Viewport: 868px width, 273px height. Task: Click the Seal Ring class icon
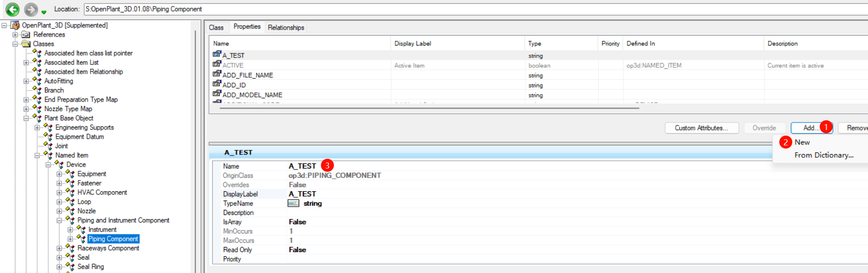pos(71,266)
